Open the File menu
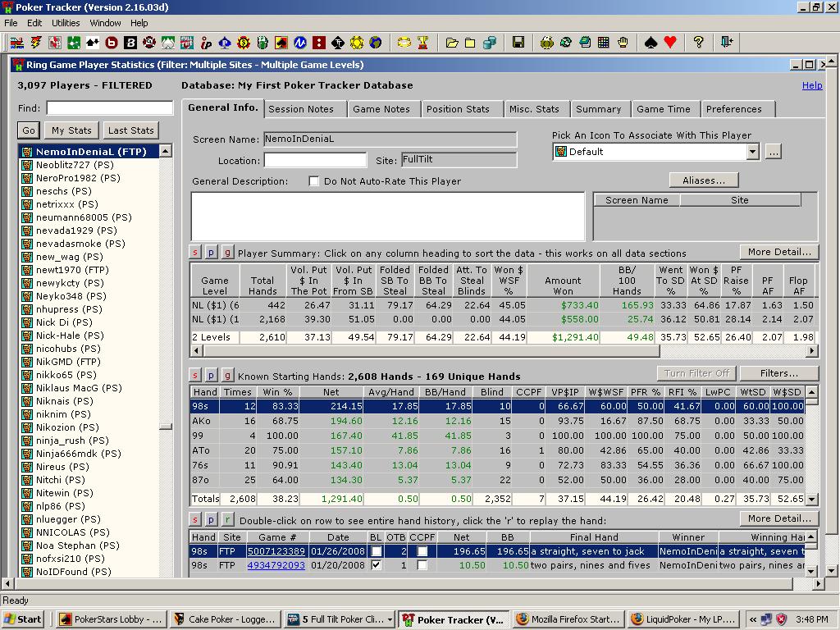The width and height of the screenshot is (840, 630). (11, 23)
